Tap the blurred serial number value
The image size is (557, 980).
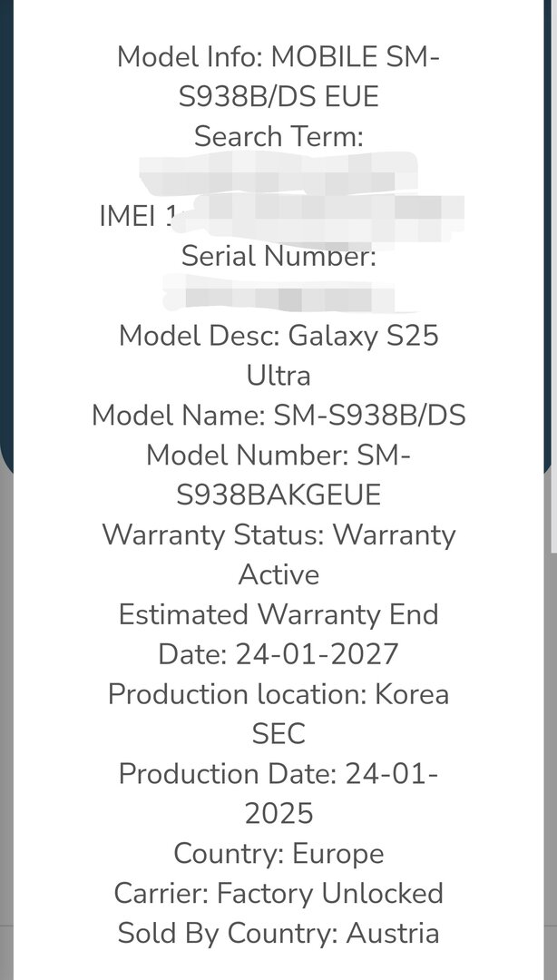278,296
